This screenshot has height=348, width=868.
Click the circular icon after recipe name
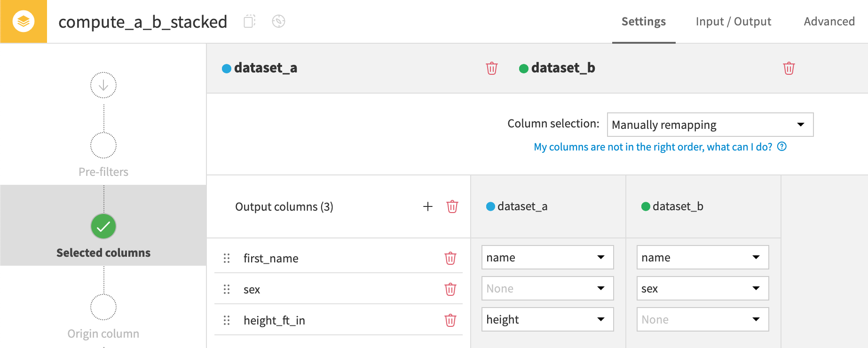[x=278, y=21]
